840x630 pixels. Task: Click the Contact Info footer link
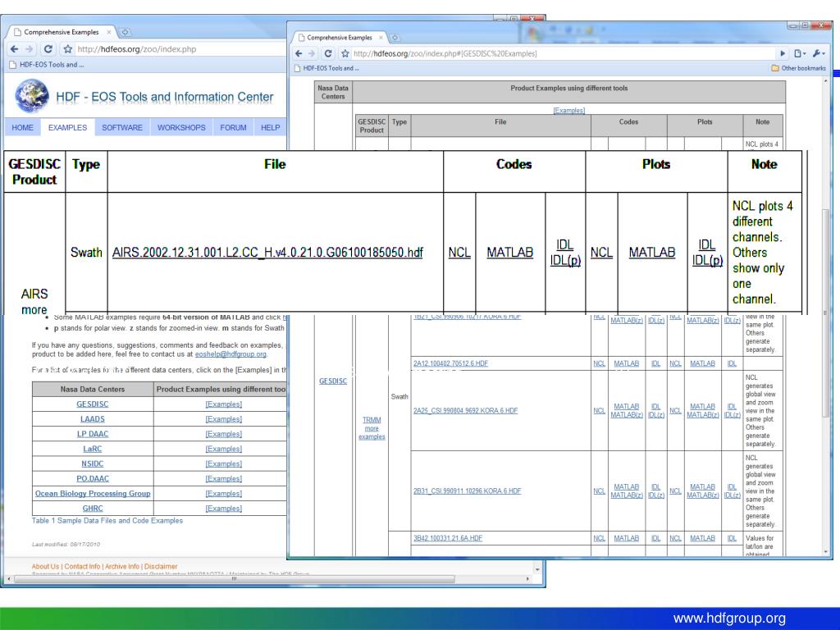pos(82,566)
